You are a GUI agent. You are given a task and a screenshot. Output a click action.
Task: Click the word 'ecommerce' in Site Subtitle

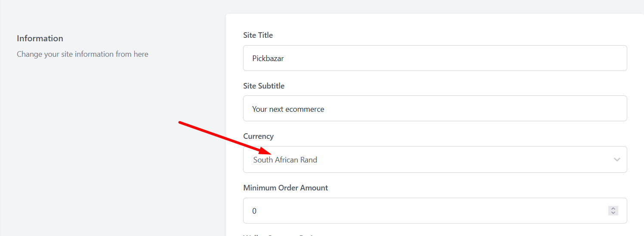305,109
